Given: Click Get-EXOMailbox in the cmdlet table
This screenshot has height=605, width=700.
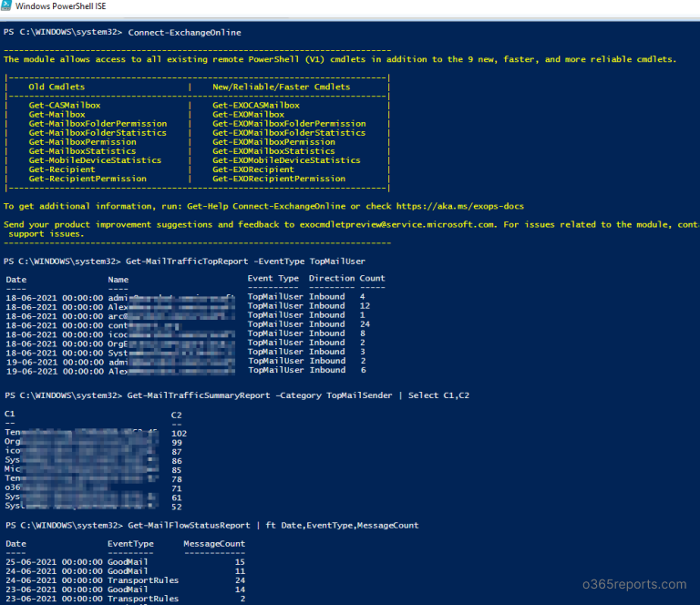Looking at the screenshot, I should coord(248,115).
